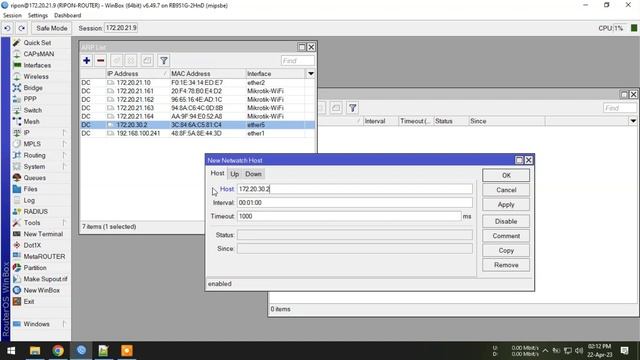This screenshot has height=360, width=640.
Task: Open CAPsMAN in sidebar
Action: point(38,54)
